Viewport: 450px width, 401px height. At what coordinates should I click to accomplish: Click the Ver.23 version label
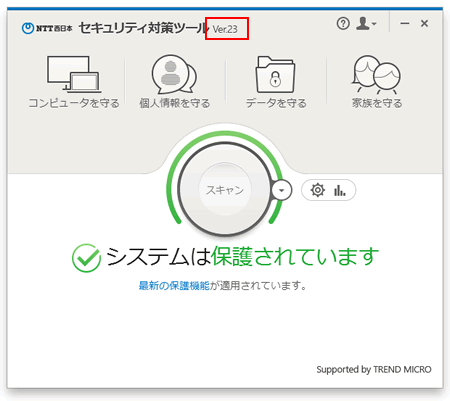click(225, 29)
